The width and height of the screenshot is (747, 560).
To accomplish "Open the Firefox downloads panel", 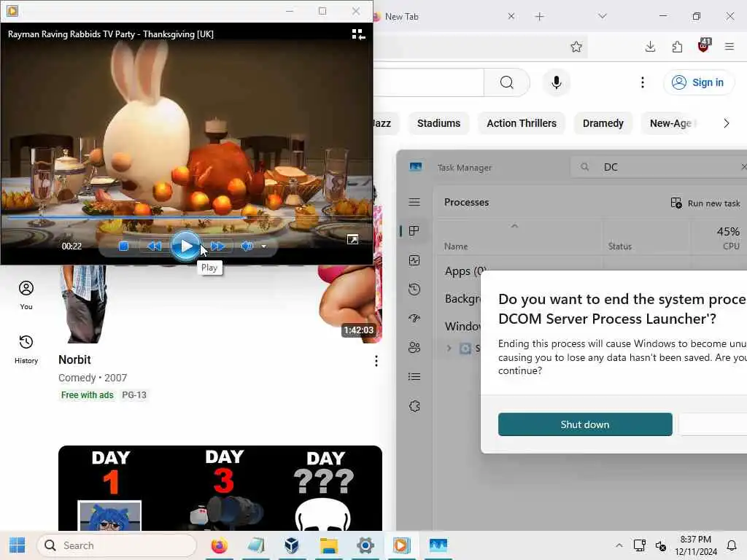I will [x=650, y=47].
